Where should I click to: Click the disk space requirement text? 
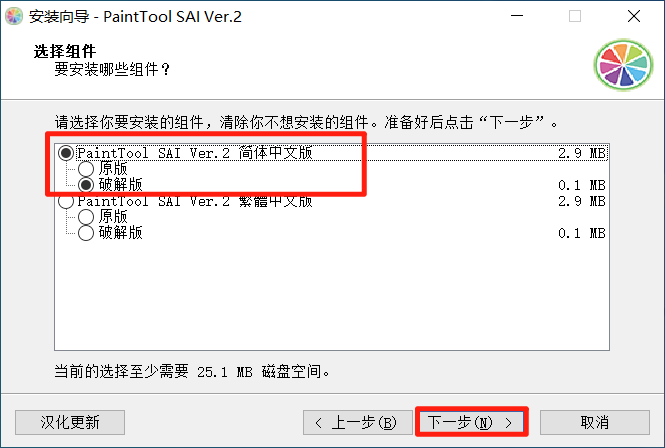[x=192, y=372]
